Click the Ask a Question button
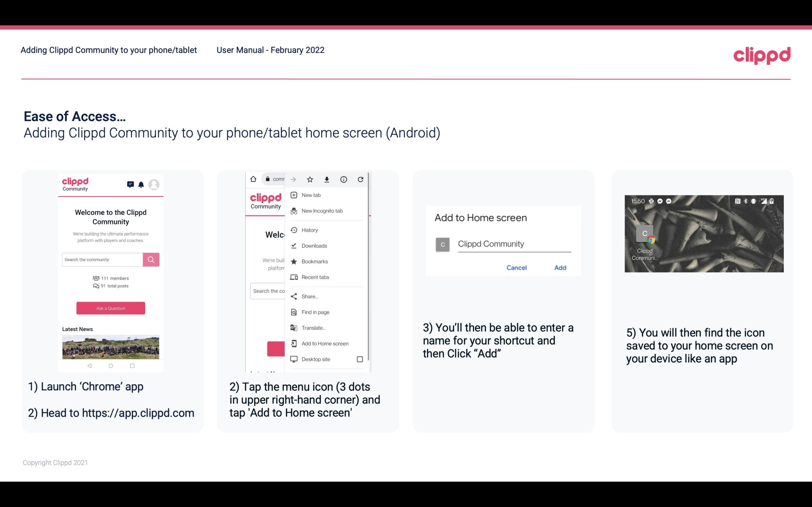The height and width of the screenshot is (507, 812). click(110, 307)
